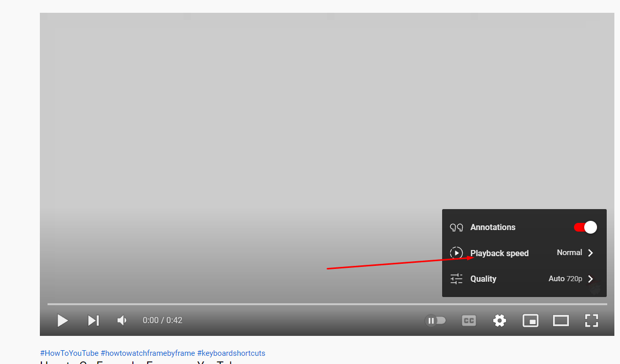The width and height of the screenshot is (620, 364).
Task: Choose Quality from the settings menu
Action: (x=483, y=279)
